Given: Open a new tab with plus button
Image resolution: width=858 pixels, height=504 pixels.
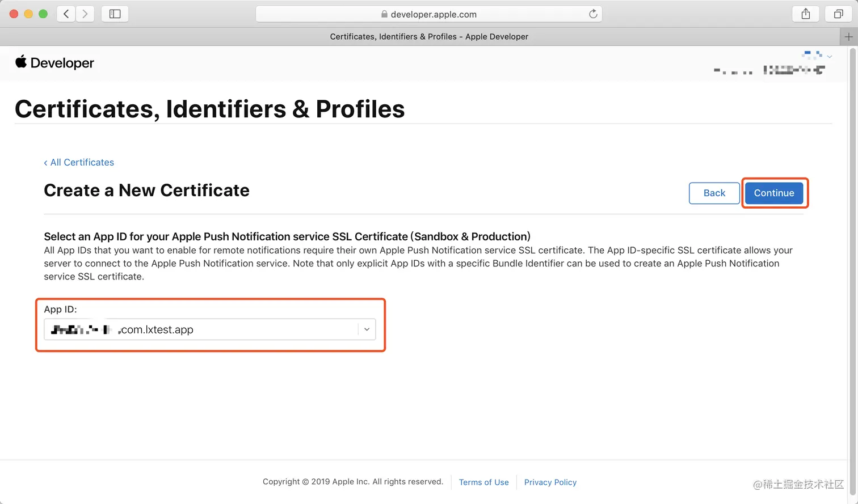Looking at the screenshot, I should (x=848, y=37).
